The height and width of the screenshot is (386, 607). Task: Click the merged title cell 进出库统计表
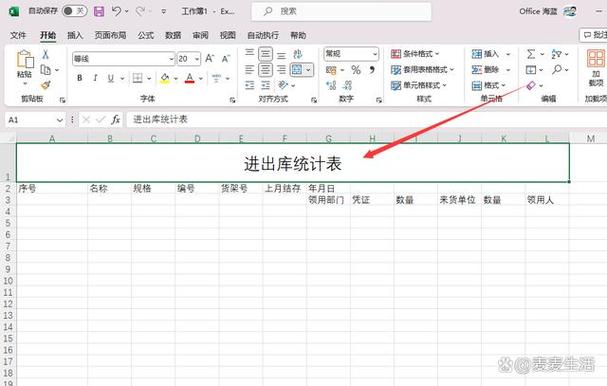(293, 163)
